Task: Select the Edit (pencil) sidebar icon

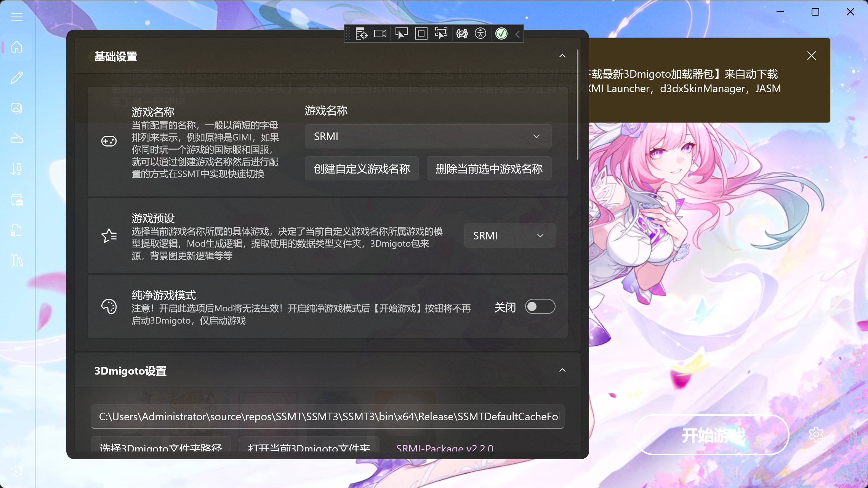Action: tap(17, 77)
